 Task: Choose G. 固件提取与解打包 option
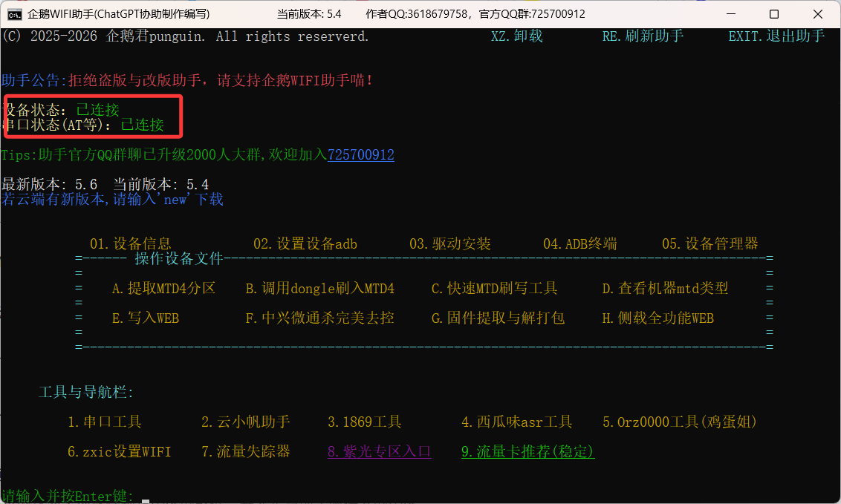[498, 318]
